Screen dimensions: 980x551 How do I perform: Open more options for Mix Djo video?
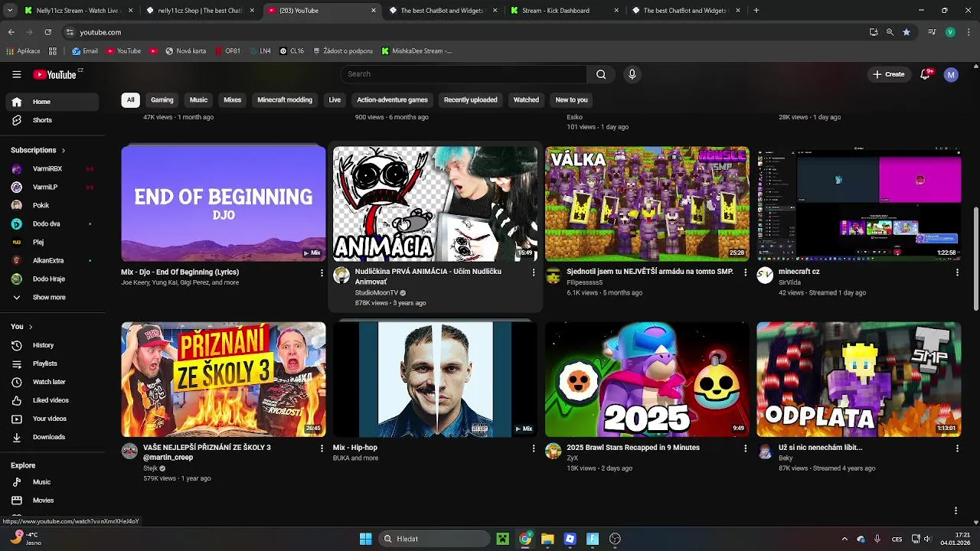322,272
